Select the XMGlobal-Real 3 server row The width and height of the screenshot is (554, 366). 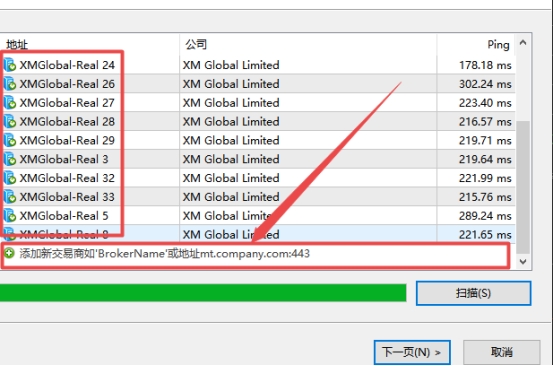[x=258, y=159]
